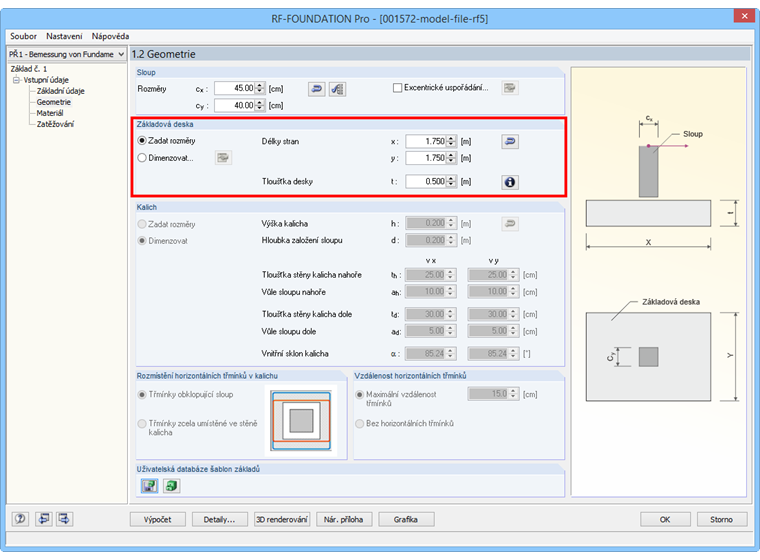Click the Základová deska plan view diagram
Viewport: 760px width, 560px height.
[648, 356]
